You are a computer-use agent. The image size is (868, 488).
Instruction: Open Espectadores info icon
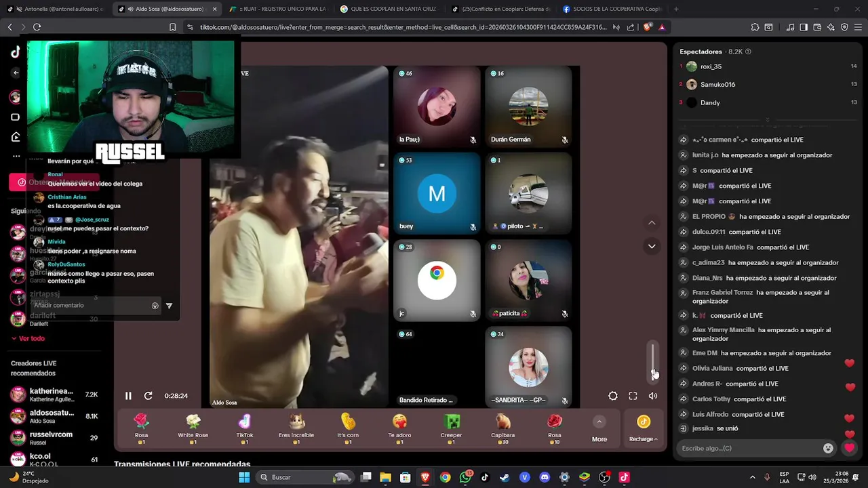tap(748, 52)
